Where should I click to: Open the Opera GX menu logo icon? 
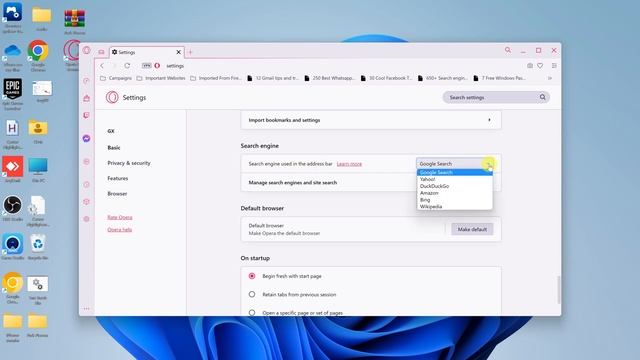[86, 51]
